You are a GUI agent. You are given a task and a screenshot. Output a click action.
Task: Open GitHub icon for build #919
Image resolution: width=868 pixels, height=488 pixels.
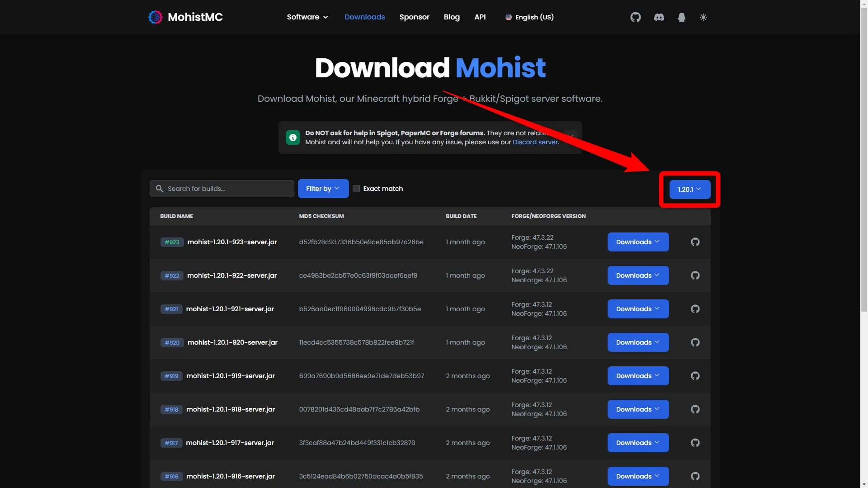(x=695, y=376)
